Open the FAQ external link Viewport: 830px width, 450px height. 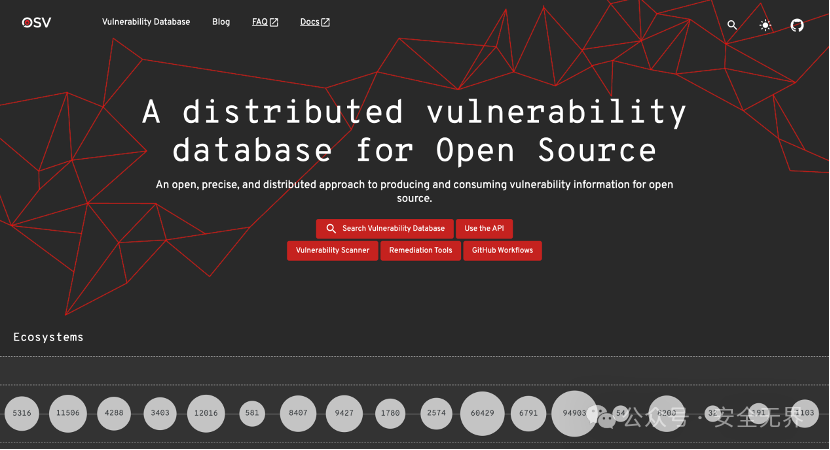[x=265, y=22]
